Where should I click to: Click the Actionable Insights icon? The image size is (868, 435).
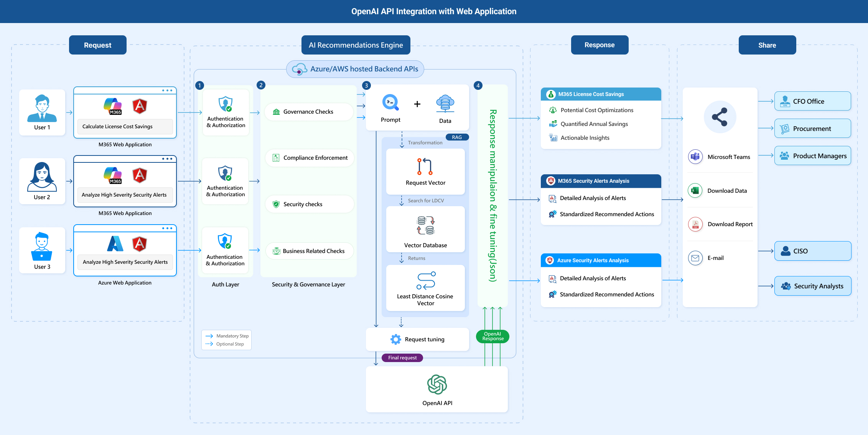coord(553,138)
